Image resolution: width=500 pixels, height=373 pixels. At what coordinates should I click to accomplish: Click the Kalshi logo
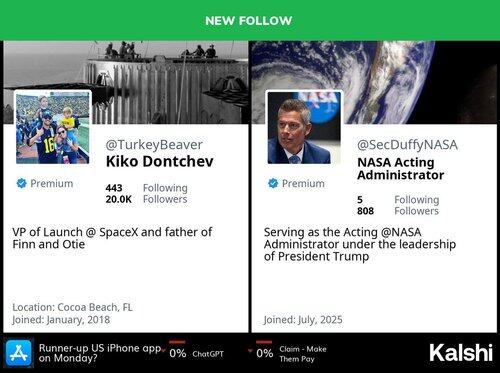[461, 353]
